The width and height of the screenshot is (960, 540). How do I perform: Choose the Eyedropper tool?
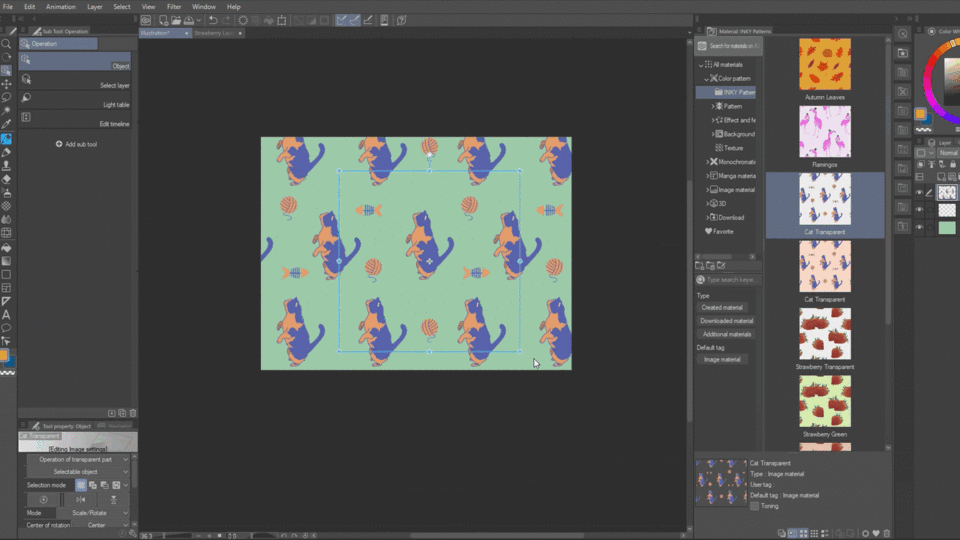click(x=6, y=124)
